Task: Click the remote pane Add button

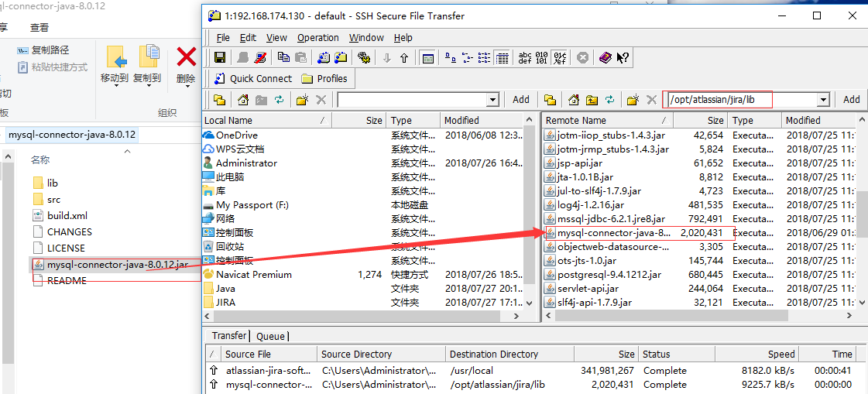Action: (852, 100)
